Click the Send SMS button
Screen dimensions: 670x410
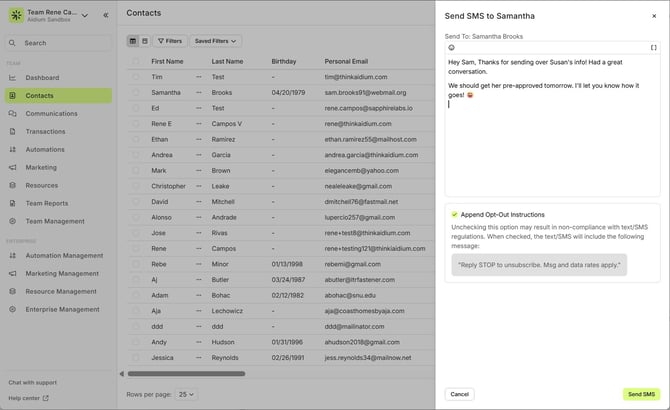click(x=641, y=394)
